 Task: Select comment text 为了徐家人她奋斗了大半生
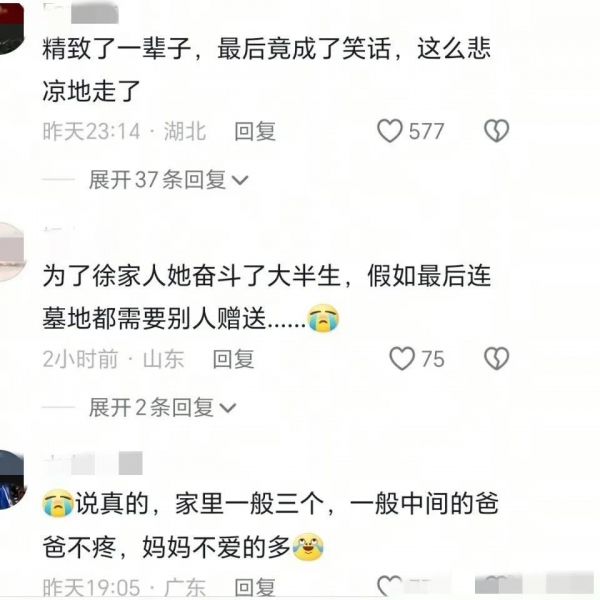[191, 276]
